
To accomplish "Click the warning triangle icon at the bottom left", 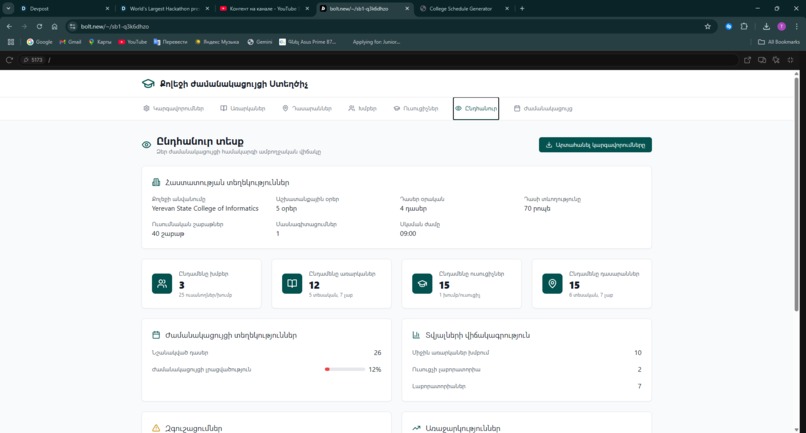I will pyautogui.click(x=156, y=428).
